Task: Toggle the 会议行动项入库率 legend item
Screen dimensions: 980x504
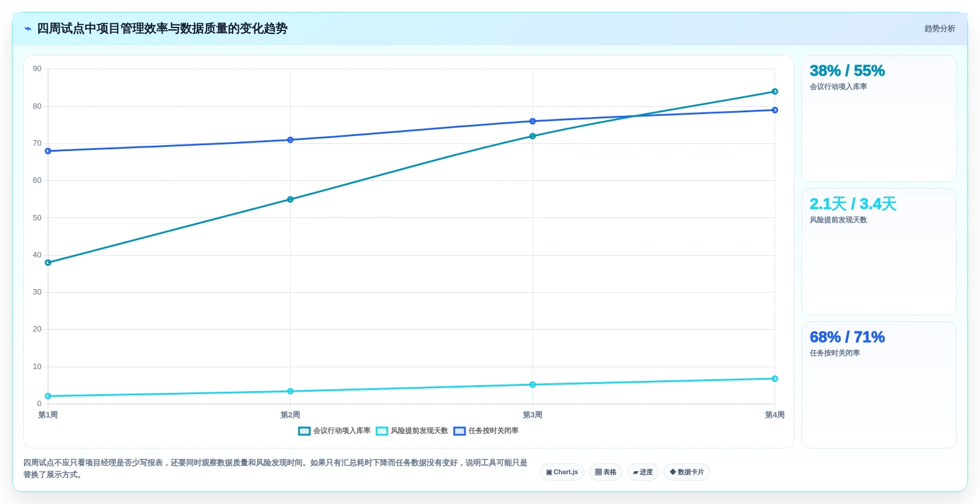Action: (334, 431)
